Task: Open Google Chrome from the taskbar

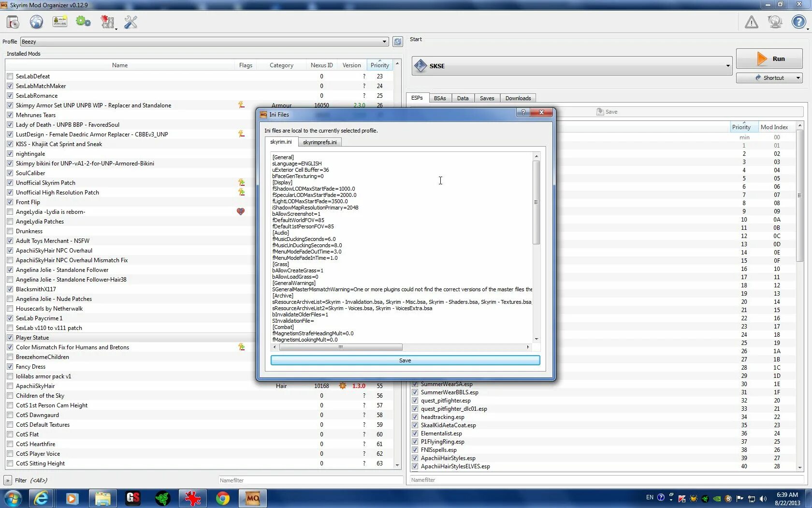Action: [x=223, y=498]
